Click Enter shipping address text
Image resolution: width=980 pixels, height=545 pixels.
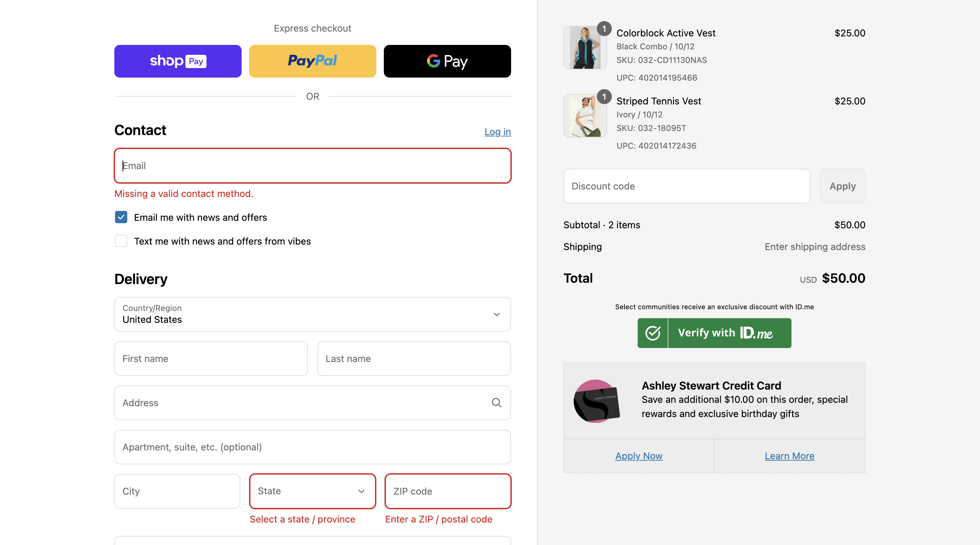pyautogui.click(x=815, y=247)
